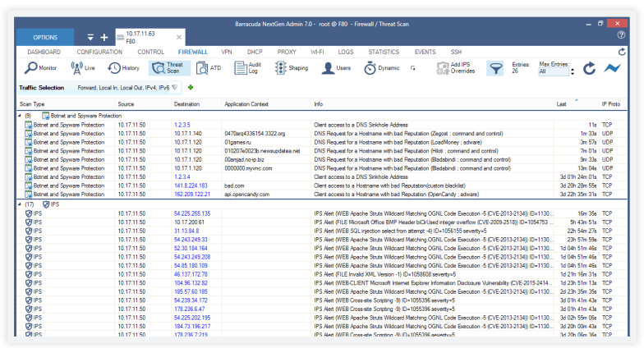Viewport: 644px width, 348px height.
Task: Click the Max Entries stepper arrows
Action: 573,71
